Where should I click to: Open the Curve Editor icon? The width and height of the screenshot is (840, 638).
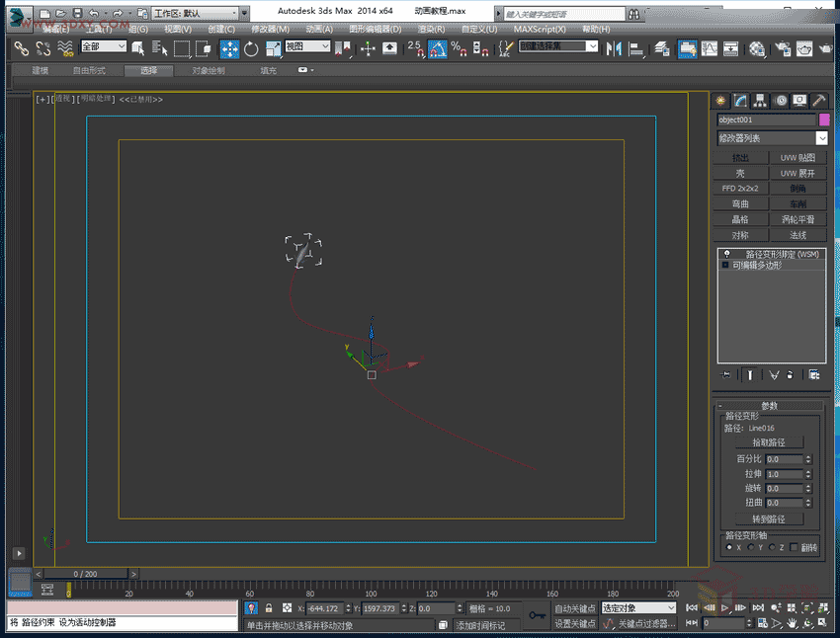(710, 49)
